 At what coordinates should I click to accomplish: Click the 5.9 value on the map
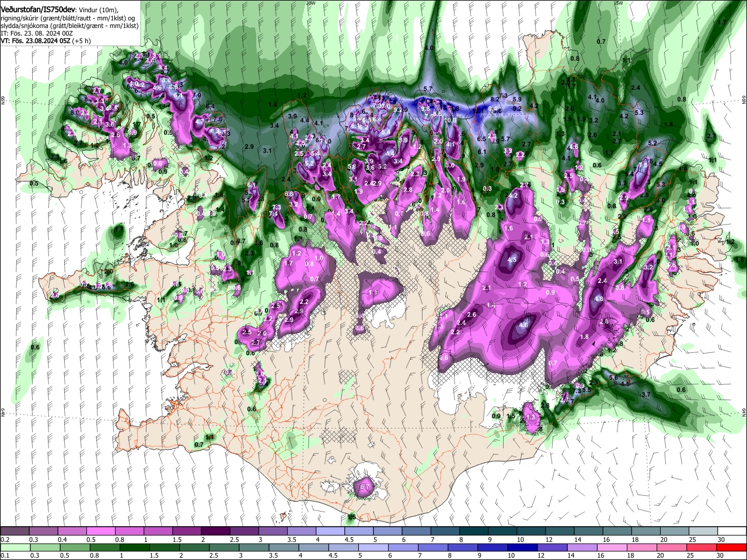pyautogui.click(x=516, y=99)
